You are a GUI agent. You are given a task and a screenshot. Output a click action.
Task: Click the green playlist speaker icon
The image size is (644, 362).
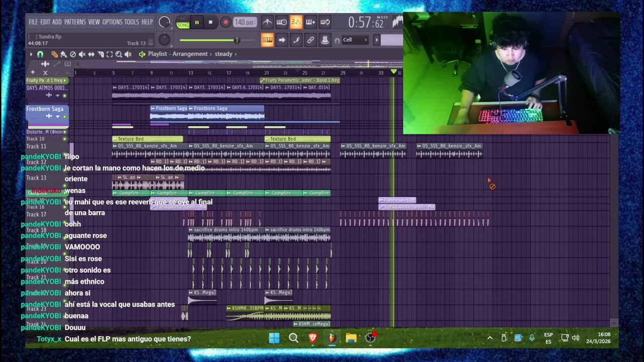point(142,54)
